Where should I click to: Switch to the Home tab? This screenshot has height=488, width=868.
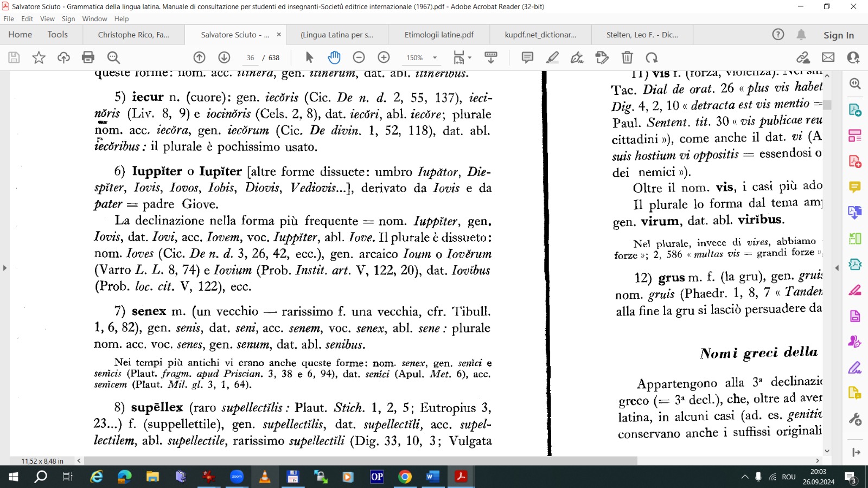20,34
